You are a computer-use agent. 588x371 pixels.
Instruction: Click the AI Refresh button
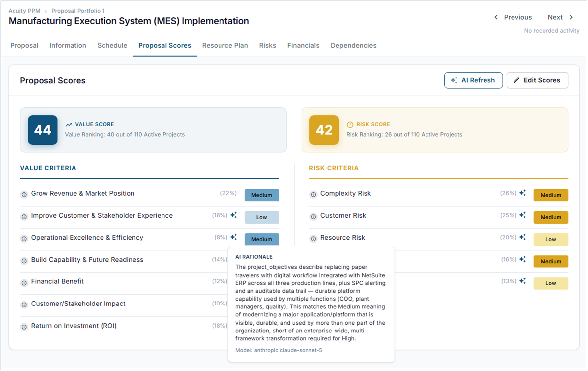point(473,80)
